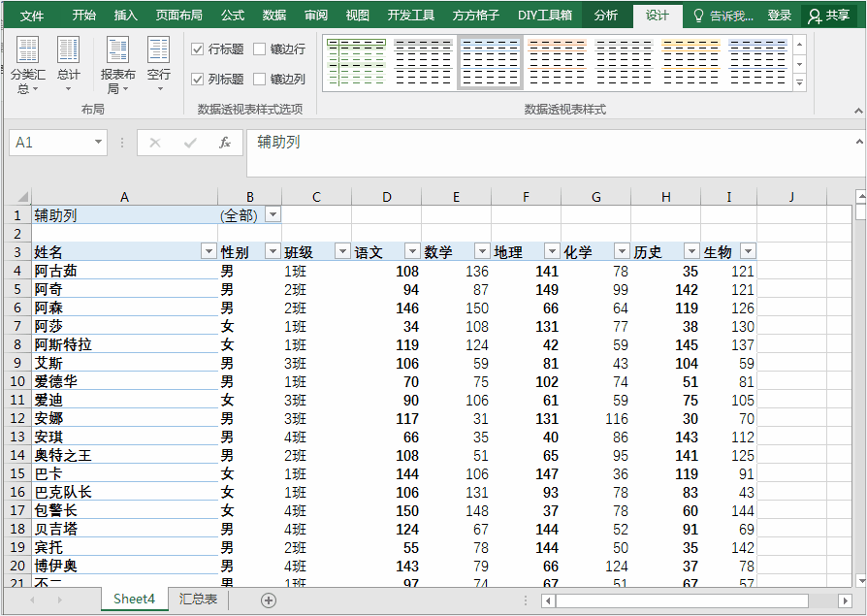Open the 分类汇总 subtotals menu

28,65
